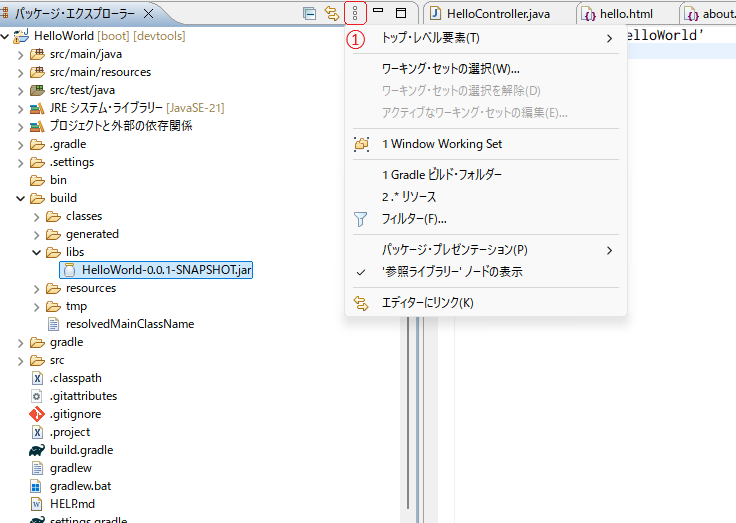Collapse the build folder tree node

tap(21, 198)
